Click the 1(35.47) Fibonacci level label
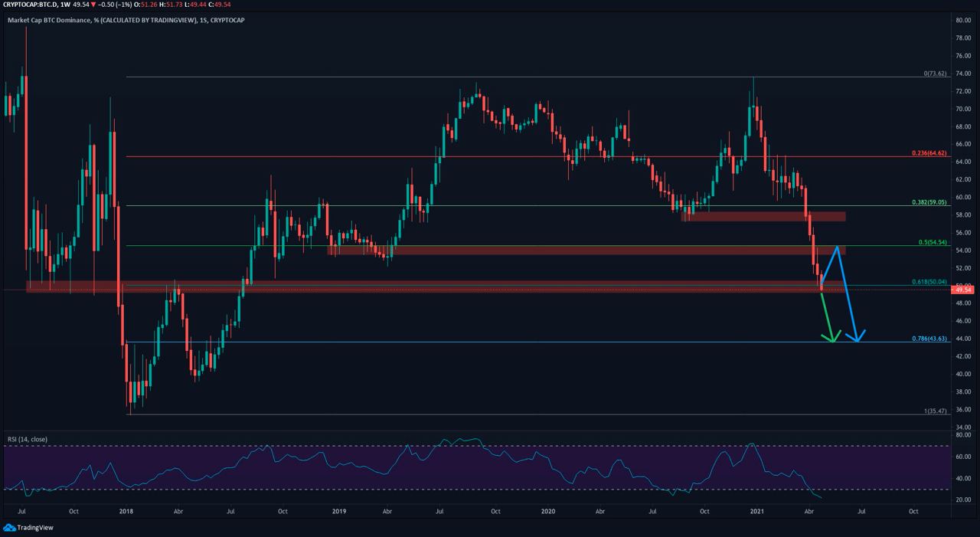 935,411
